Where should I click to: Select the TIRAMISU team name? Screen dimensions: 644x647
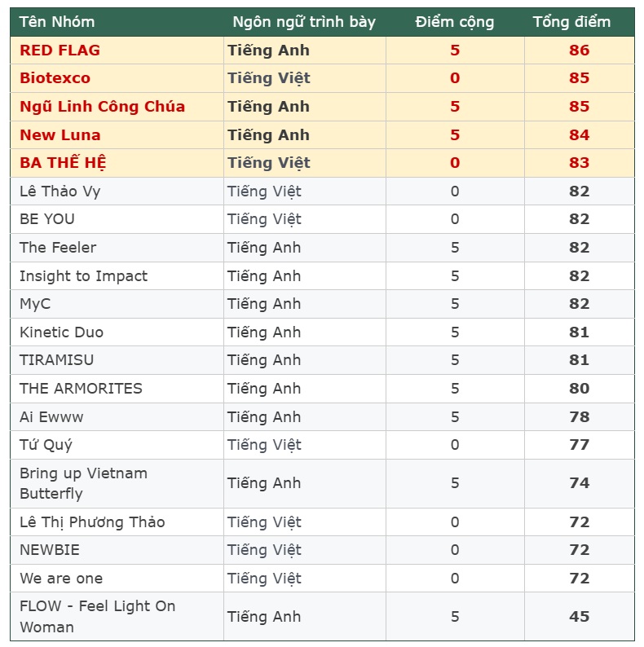point(56,360)
